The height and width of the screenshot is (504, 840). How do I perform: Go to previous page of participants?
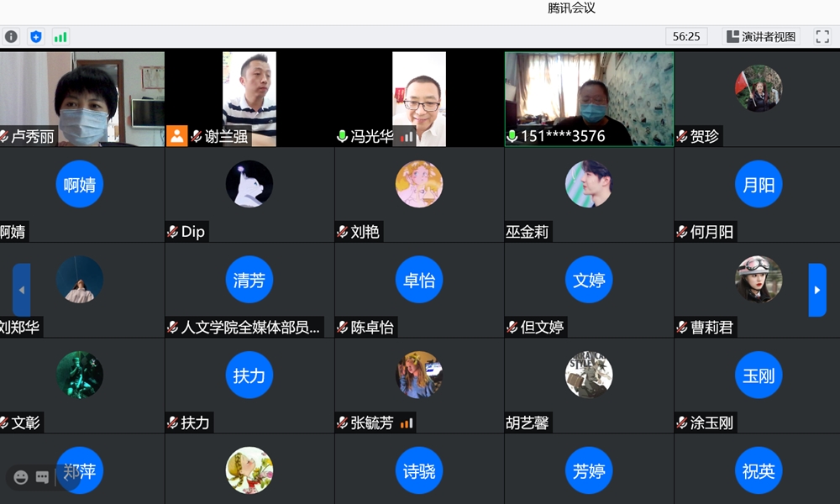coord(22,290)
